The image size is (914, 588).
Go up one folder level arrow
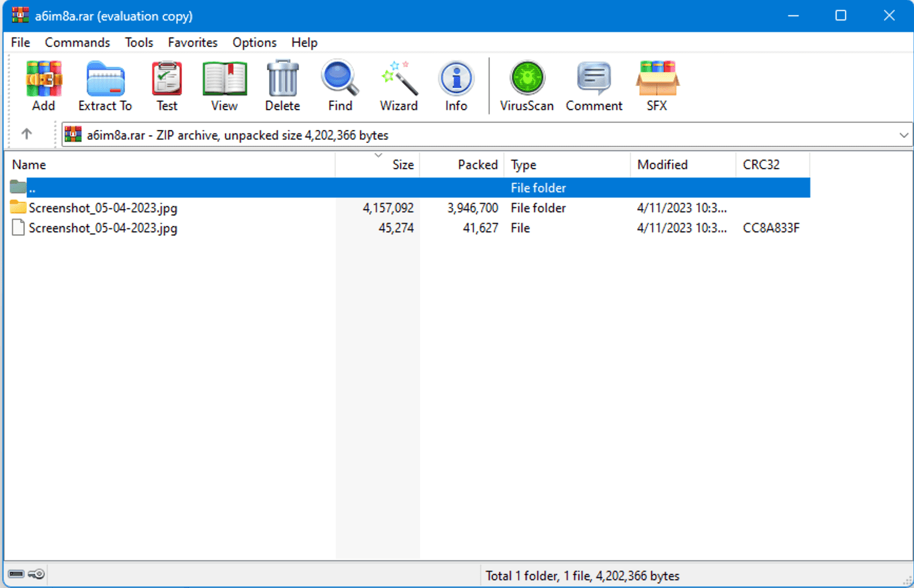26,134
